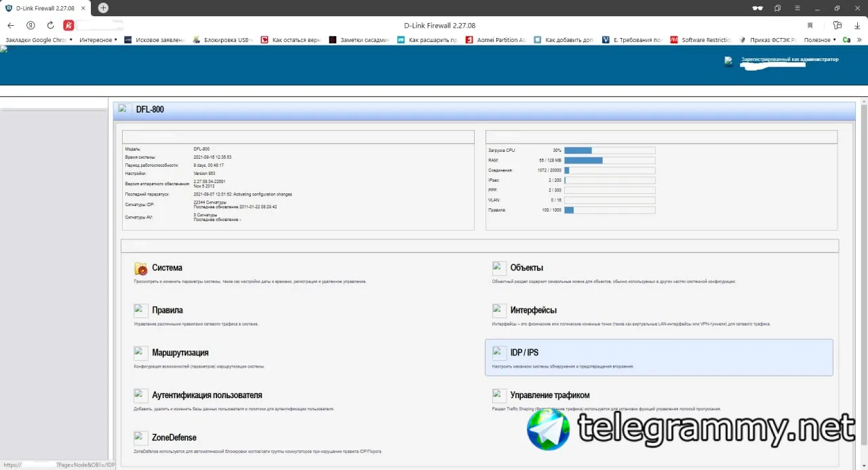Open the Aomei Partition bookmark
Screen dimensions: 868x470
click(x=496, y=40)
